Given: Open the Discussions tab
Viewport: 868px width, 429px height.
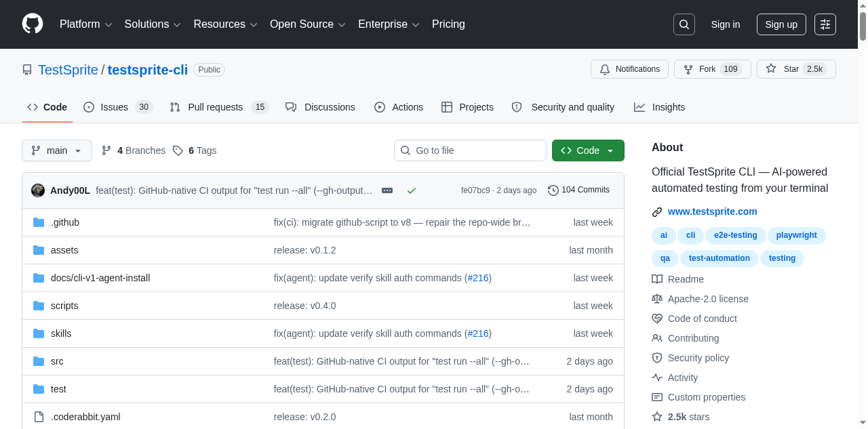Looking at the screenshot, I should click(320, 107).
